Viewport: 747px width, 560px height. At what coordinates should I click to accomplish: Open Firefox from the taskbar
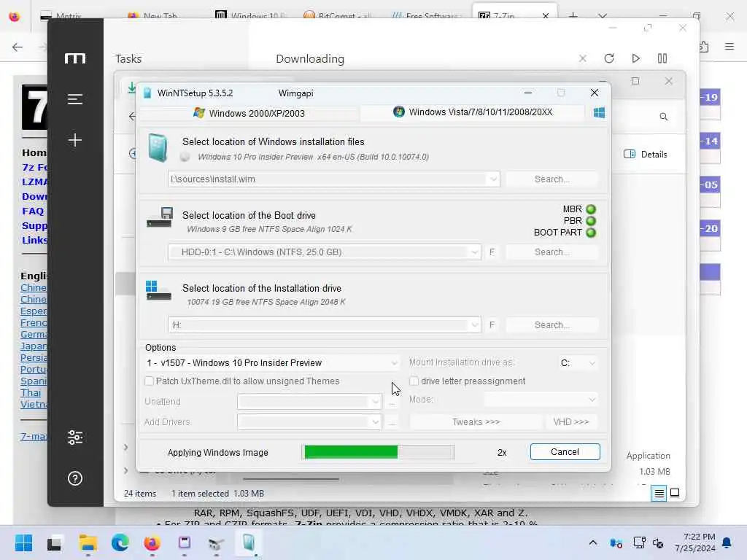pos(152,542)
